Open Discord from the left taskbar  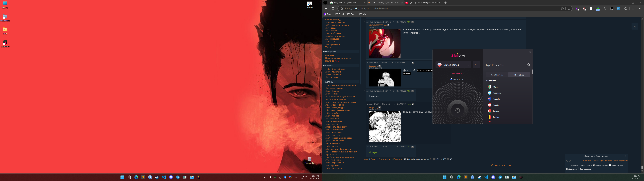coord(171,177)
